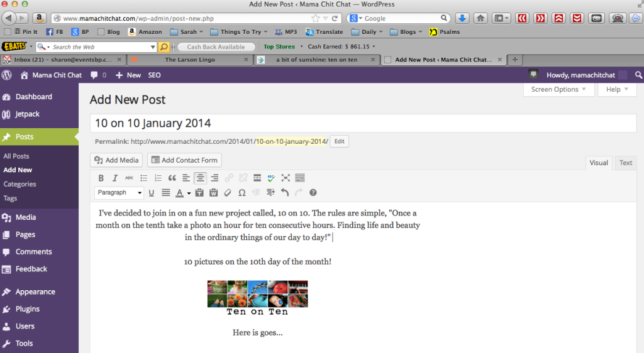
Task: Expand the Screen Options panel
Action: click(558, 90)
